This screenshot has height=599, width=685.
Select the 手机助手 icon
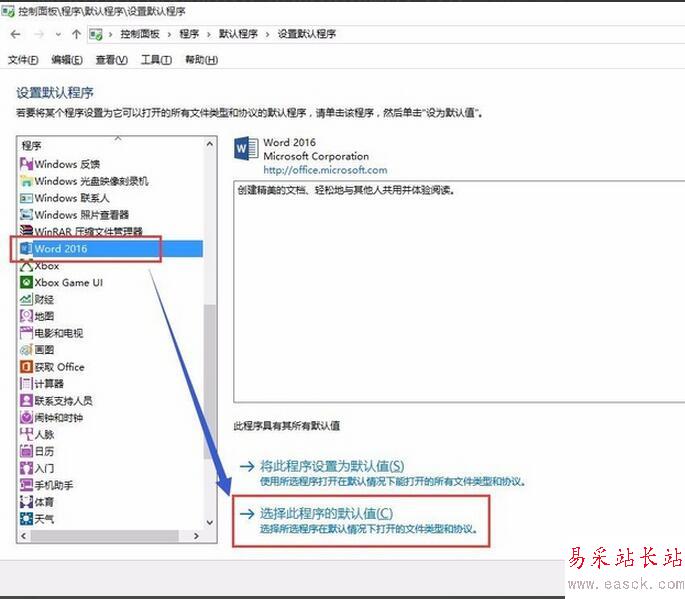pyautogui.click(x=26, y=485)
